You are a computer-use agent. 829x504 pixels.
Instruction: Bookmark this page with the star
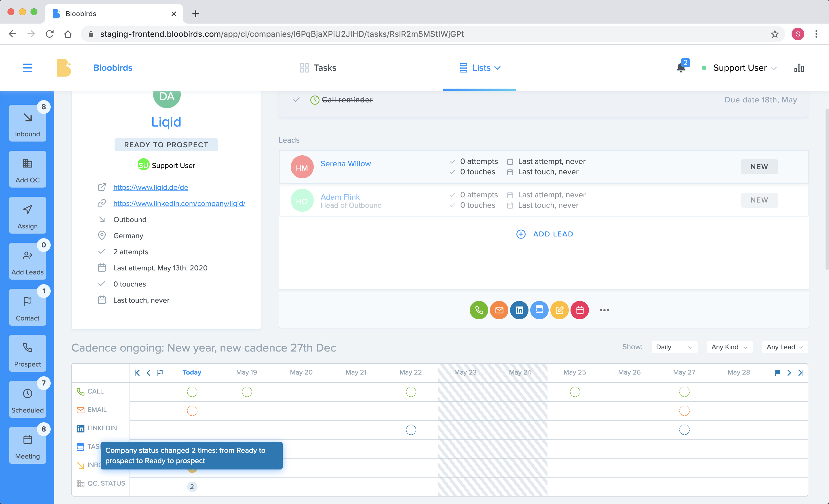click(775, 34)
